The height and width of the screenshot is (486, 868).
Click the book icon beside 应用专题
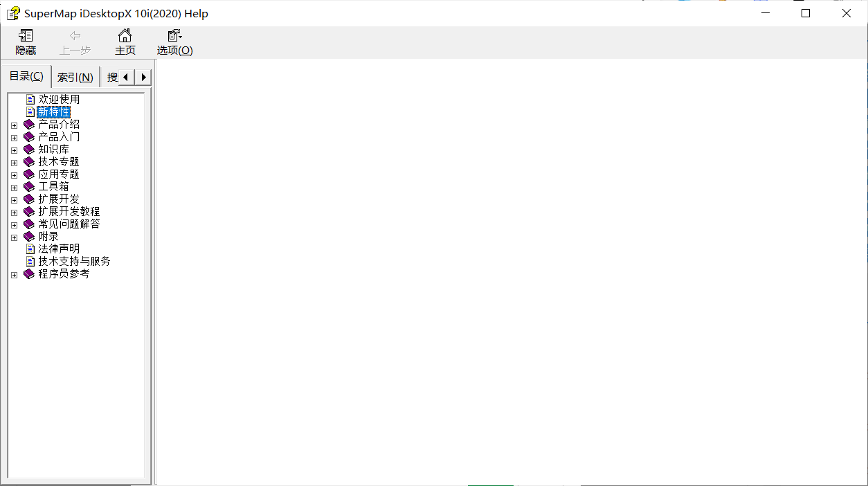tap(29, 174)
